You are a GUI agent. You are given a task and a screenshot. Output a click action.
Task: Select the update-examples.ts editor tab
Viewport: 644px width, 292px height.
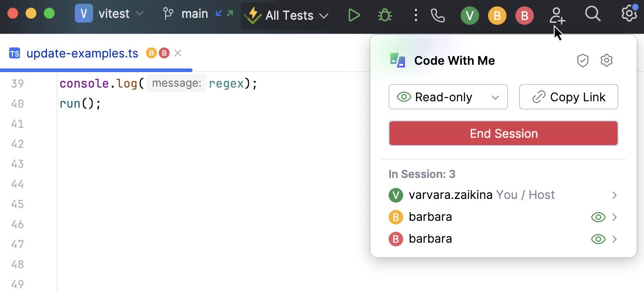click(82, 53)
